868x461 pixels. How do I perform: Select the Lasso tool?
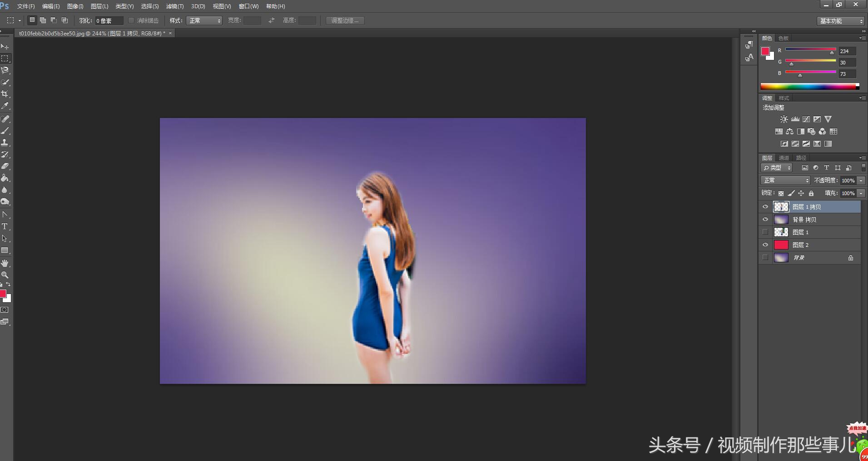coord(5,70)
